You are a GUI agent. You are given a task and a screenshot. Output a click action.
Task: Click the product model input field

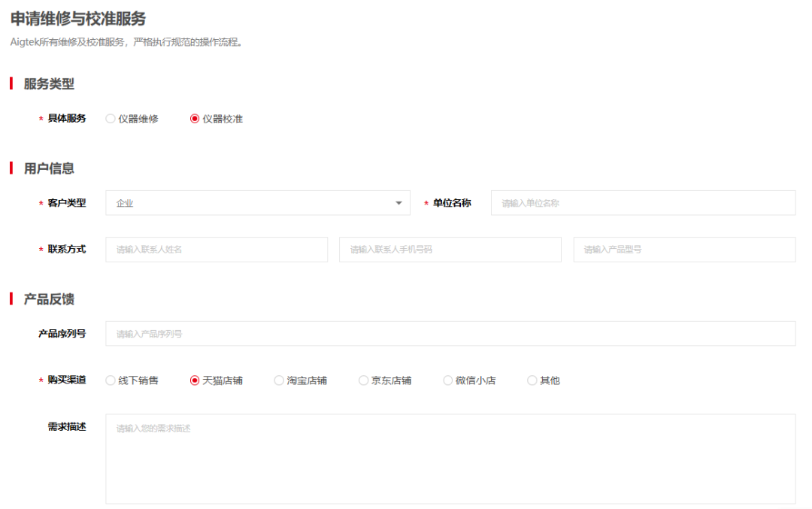pyautogui.click(x=684, y=249)
